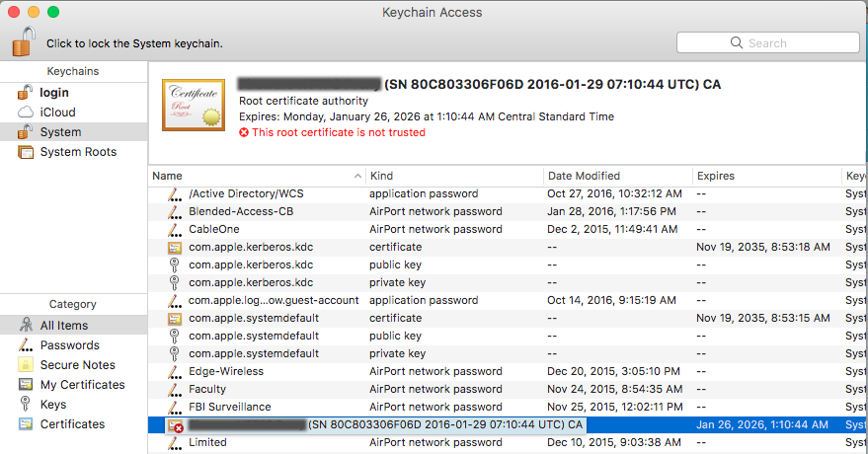The width and height of the screenshot is (868, 454).
Task: Sort items by Expires column header
Action: [766, 176]
